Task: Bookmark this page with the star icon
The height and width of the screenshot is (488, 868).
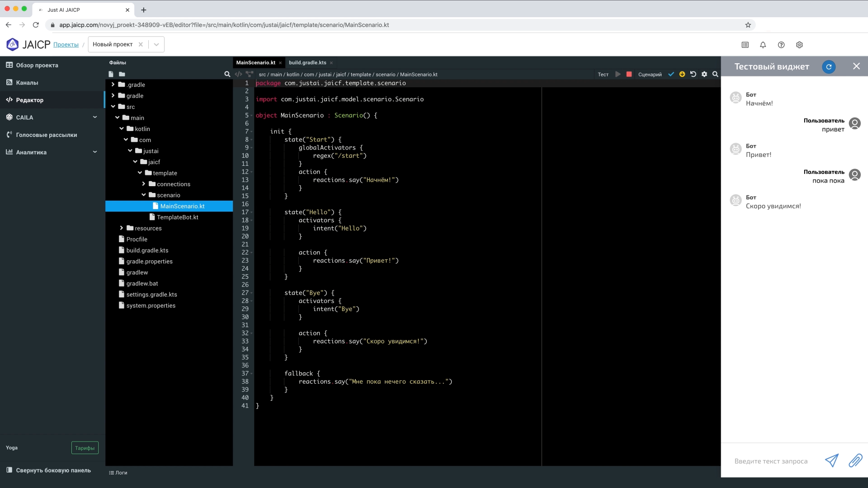Action: (748, 25)
